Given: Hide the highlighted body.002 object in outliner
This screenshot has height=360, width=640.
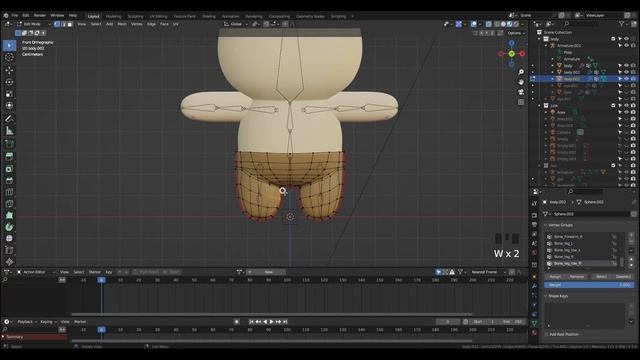Looking at the screenshot, I should click(627, 79).
